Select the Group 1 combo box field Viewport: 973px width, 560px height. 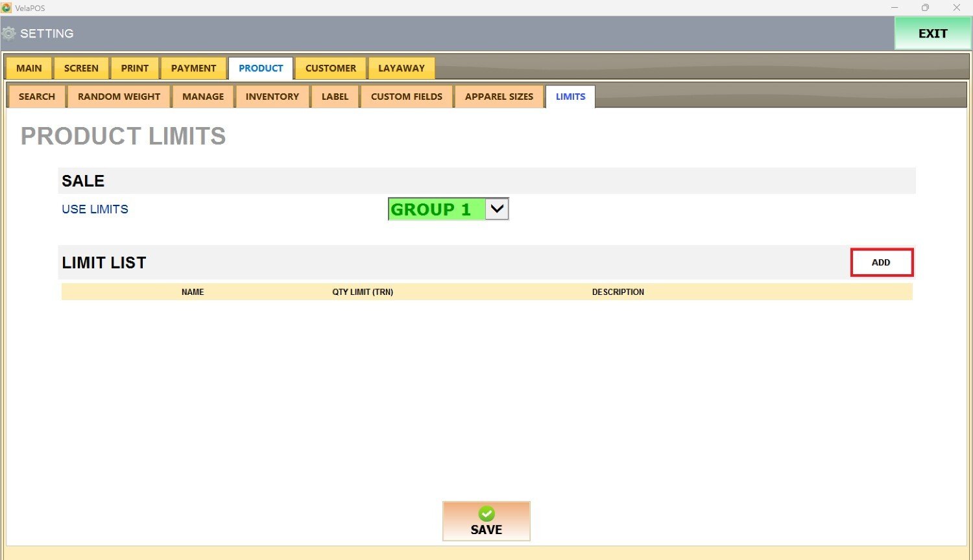pos(436,209)
